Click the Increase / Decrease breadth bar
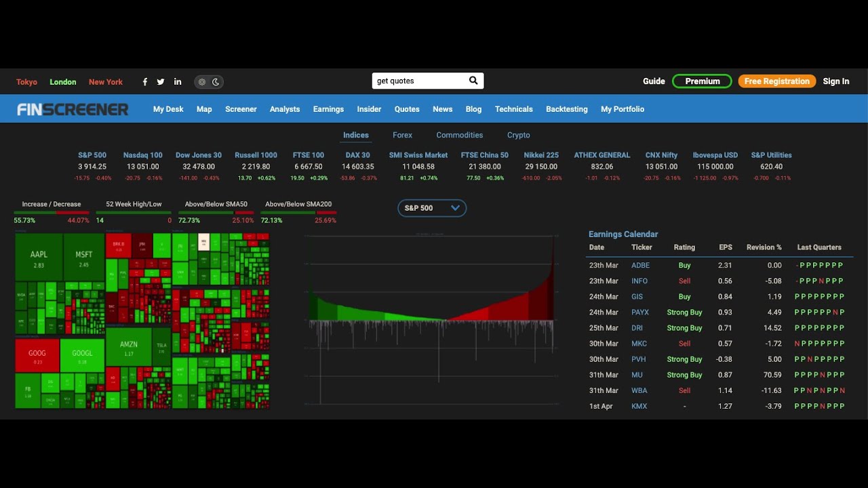 [x=52, y=212]
